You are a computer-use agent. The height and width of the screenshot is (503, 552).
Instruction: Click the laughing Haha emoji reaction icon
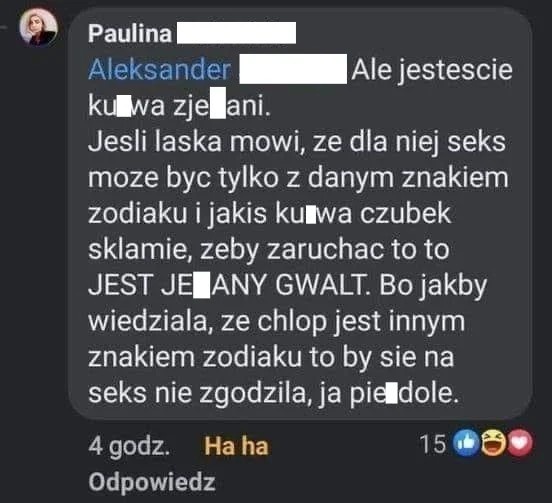[x=493, y=443]
